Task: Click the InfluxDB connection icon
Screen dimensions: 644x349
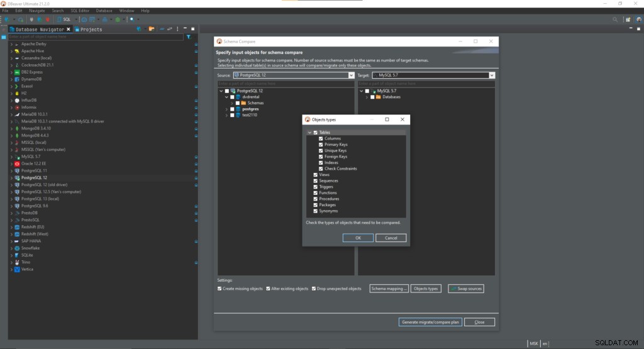Action: coord(17,100)
